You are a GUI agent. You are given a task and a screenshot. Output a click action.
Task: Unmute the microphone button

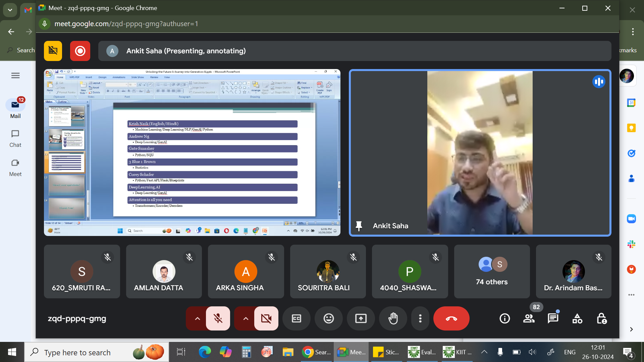[x=218, y=318]
